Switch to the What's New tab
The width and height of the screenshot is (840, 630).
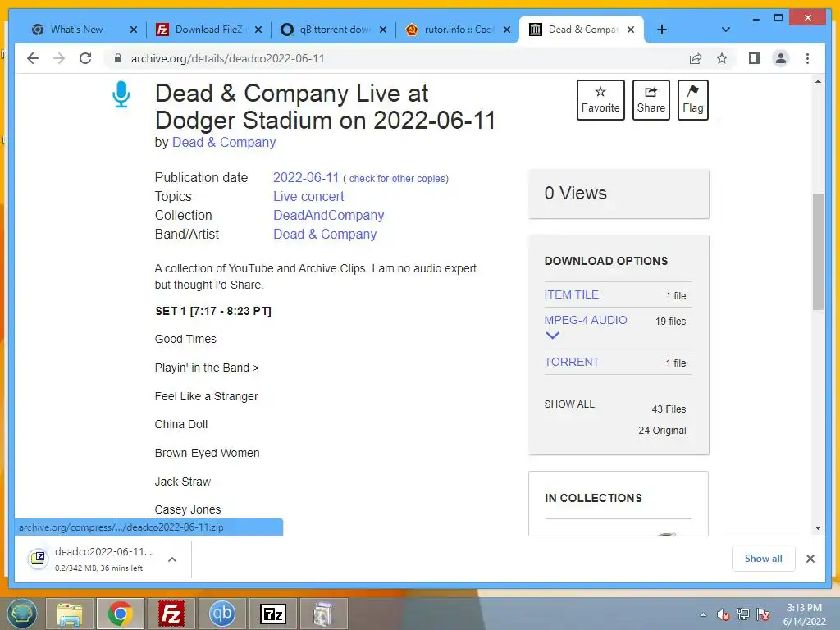[76, 30]
